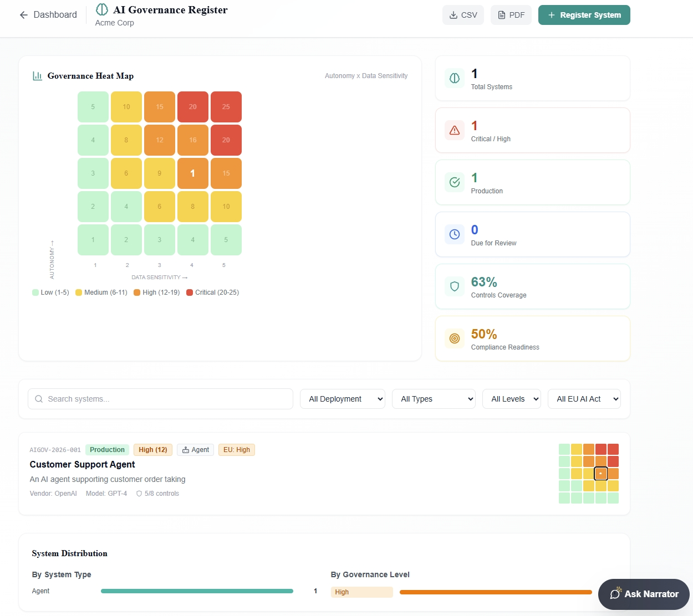Toggle the Low (1-5) legend filter
This screenshot has height=616, width=693.
point(50,292)
